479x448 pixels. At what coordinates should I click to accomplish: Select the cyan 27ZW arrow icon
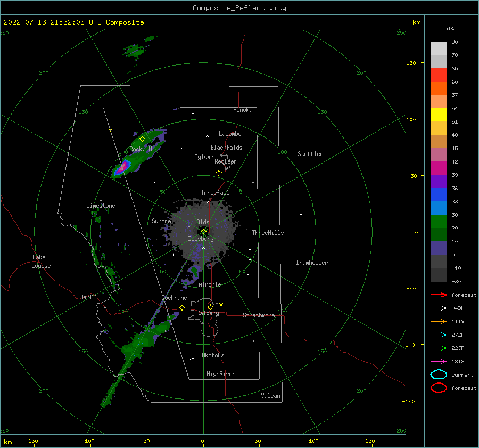pyautogui.click(x=439, y=335)
